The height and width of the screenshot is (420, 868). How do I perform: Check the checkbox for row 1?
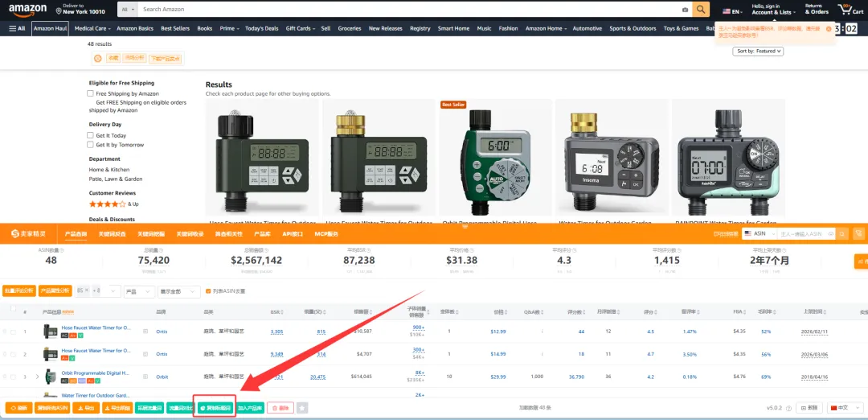[14, 332]
